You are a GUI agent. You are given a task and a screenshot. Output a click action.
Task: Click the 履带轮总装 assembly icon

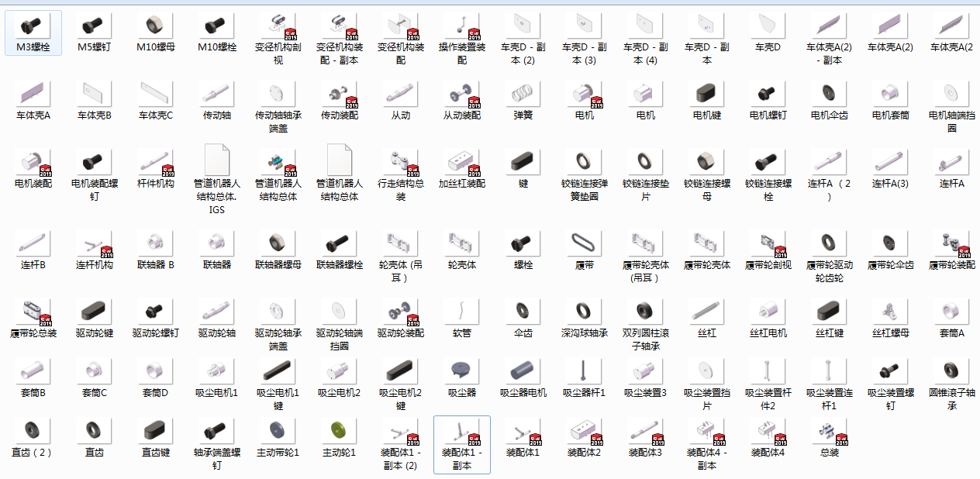tap(33, 312)
